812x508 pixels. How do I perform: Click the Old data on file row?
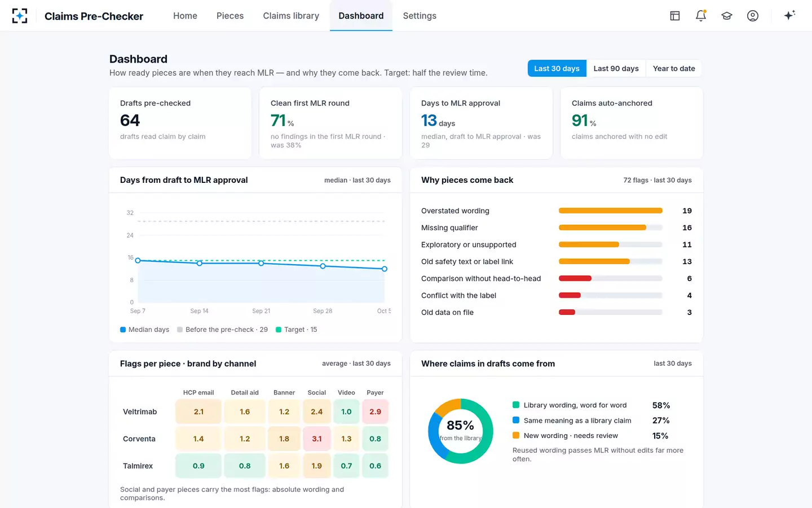(557, 312)
